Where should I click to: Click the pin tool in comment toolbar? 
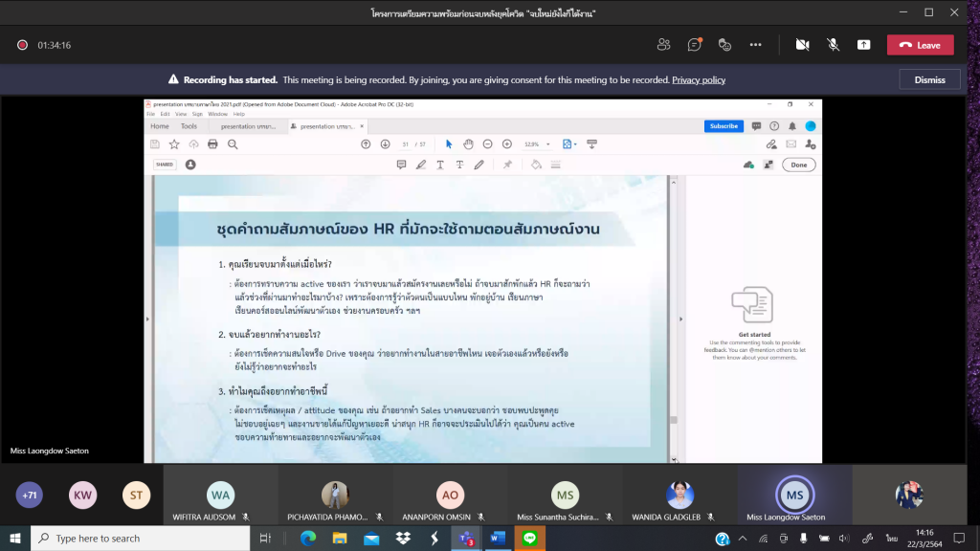pos(507,165)
